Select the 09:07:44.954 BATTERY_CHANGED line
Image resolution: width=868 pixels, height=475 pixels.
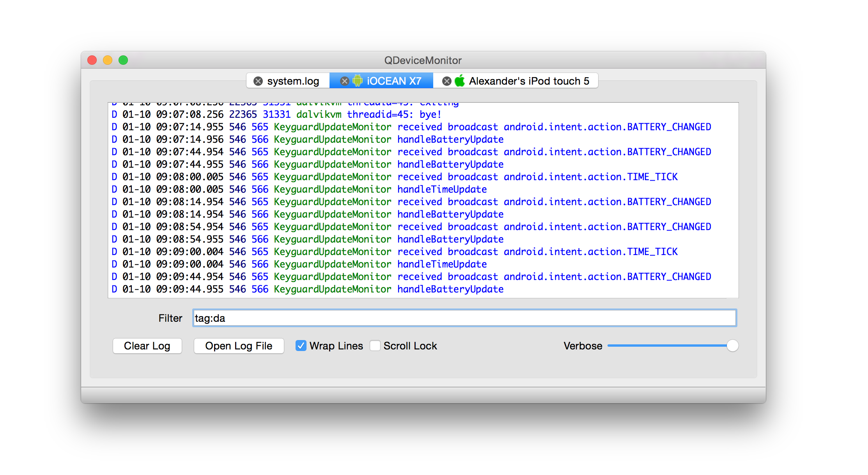pyautogui.click(x=411, y=152)
